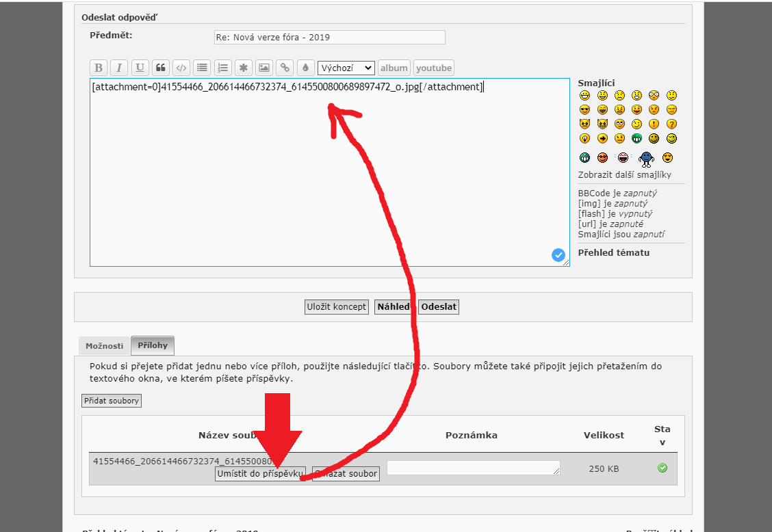Open the Výchozí font size dropdown
The width and height of the screenshot is (772, 532).
coord(346,68)
